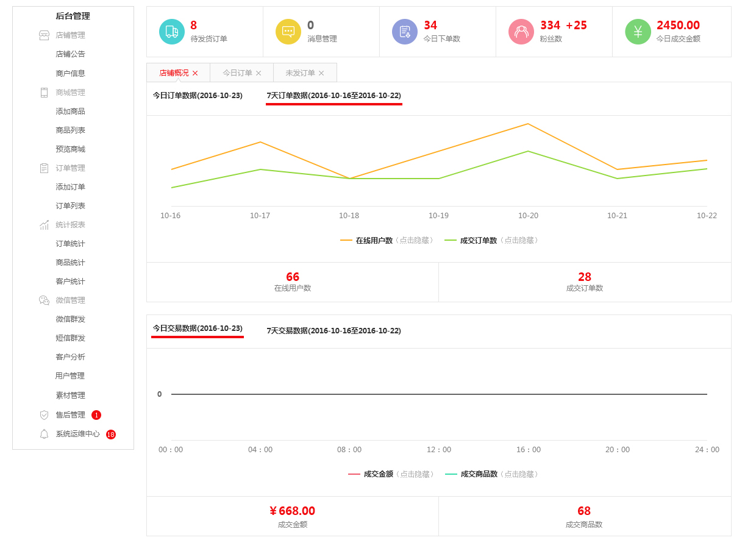Open 订单统计 in sidebar

coord(70,244)
